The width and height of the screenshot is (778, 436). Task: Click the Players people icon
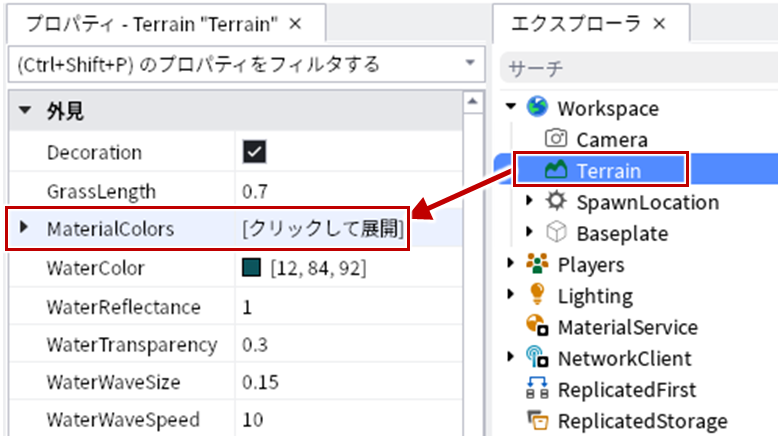point(537,263)
